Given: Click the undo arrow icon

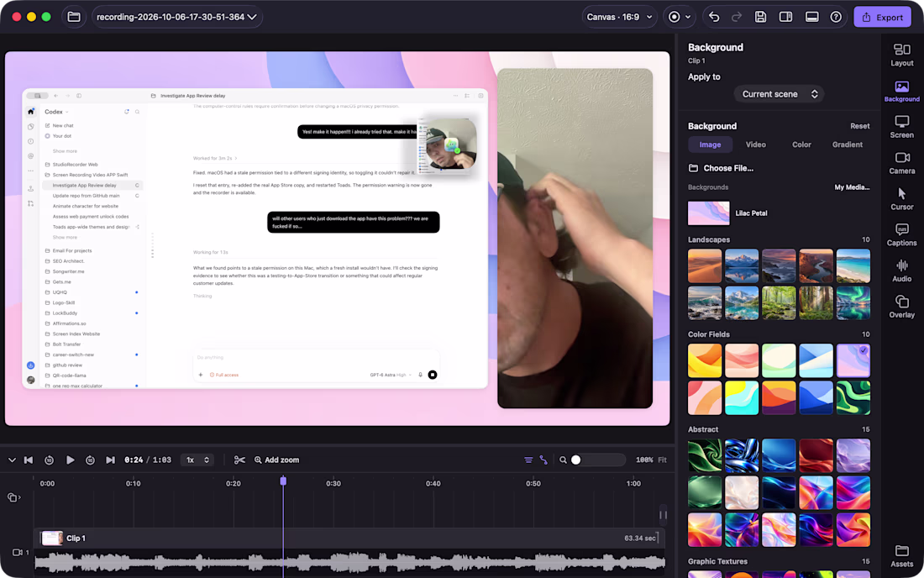Looking at the screenshot, I should 714,17.
